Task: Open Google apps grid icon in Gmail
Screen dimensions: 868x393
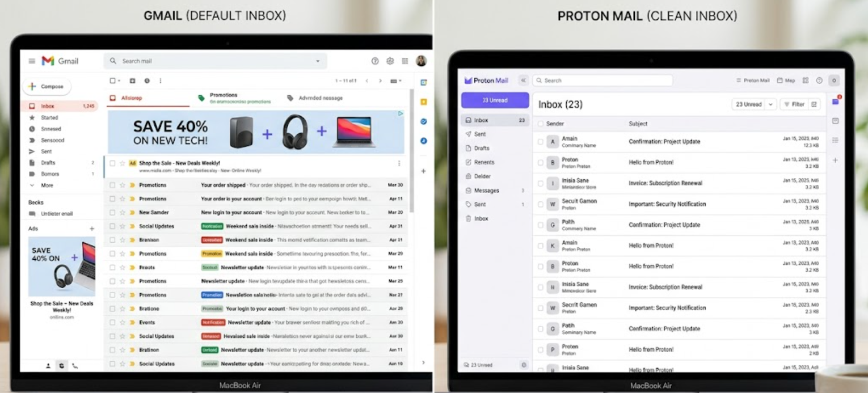Action: 405,61
